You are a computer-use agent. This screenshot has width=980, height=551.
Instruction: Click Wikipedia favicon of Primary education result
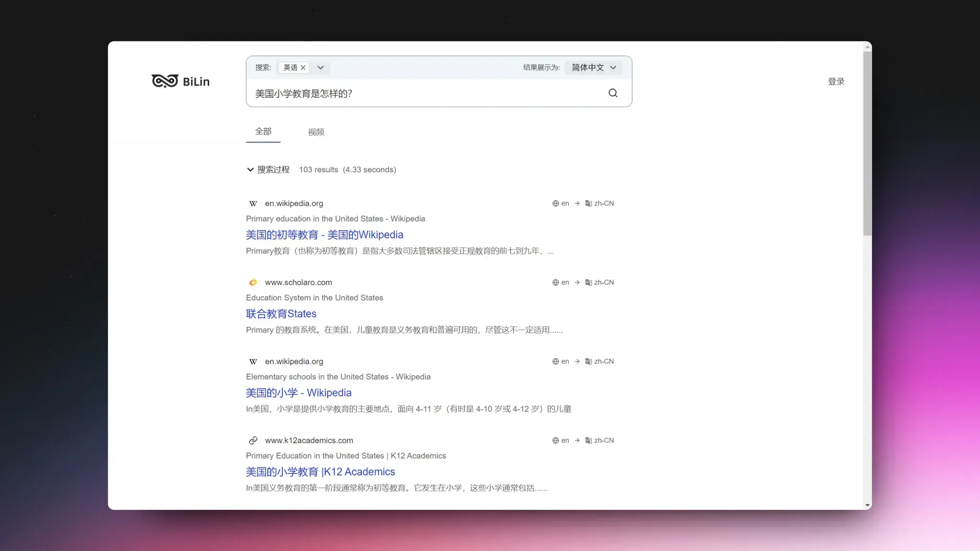pyautogui.click(x=253, y=204)
